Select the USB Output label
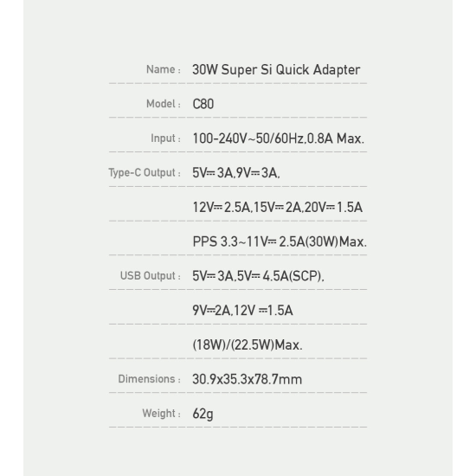 point(151,276)
